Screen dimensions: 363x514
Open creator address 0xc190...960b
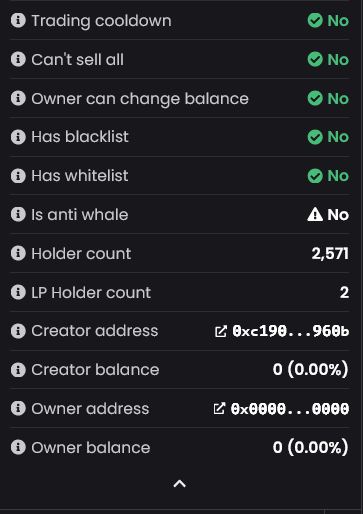pos(291,331)
